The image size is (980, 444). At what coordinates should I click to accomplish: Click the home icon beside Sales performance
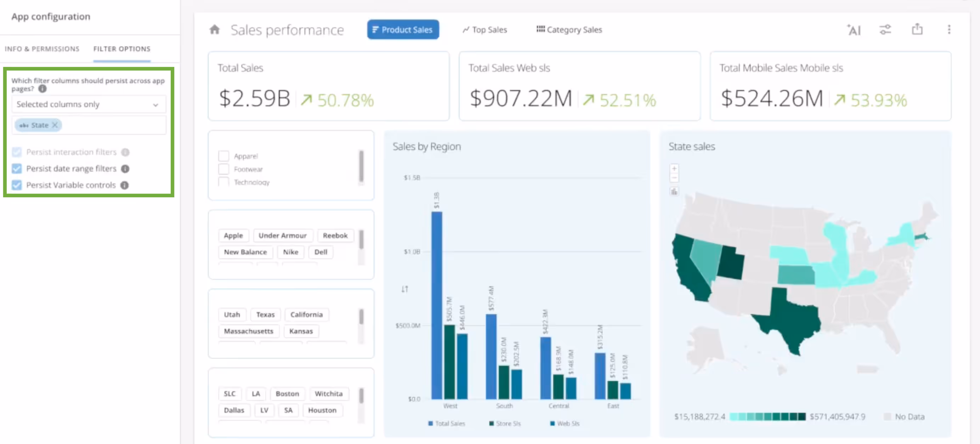click(x=215, y=29)
